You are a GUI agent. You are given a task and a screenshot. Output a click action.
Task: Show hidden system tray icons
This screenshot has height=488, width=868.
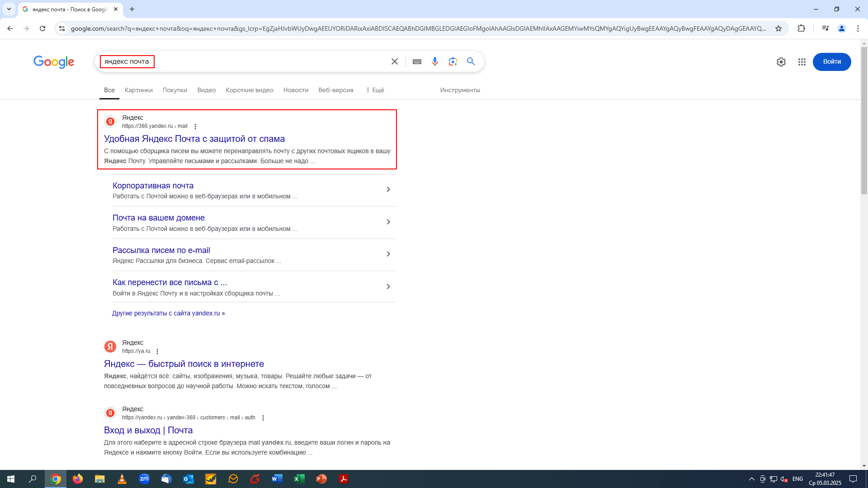752,479
